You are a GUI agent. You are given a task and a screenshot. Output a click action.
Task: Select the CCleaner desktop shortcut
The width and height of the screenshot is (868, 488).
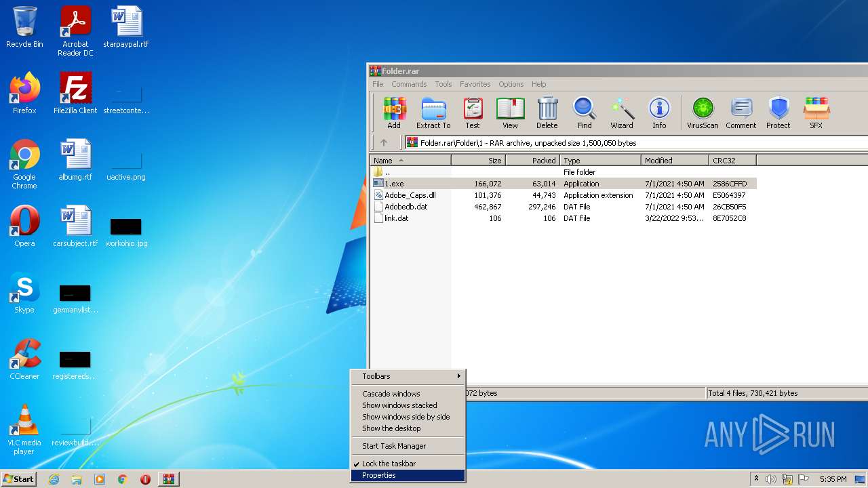pyautogui.click(x=24, y=359)
